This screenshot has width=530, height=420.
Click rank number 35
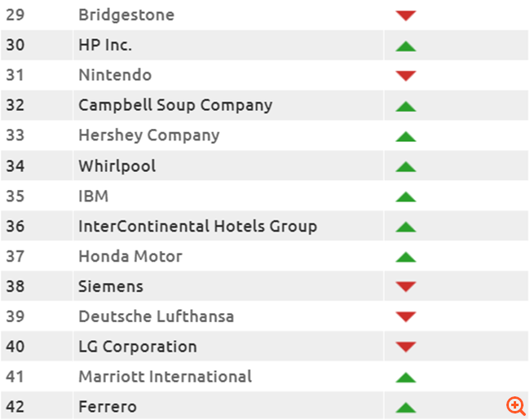(x=15, y=196)
